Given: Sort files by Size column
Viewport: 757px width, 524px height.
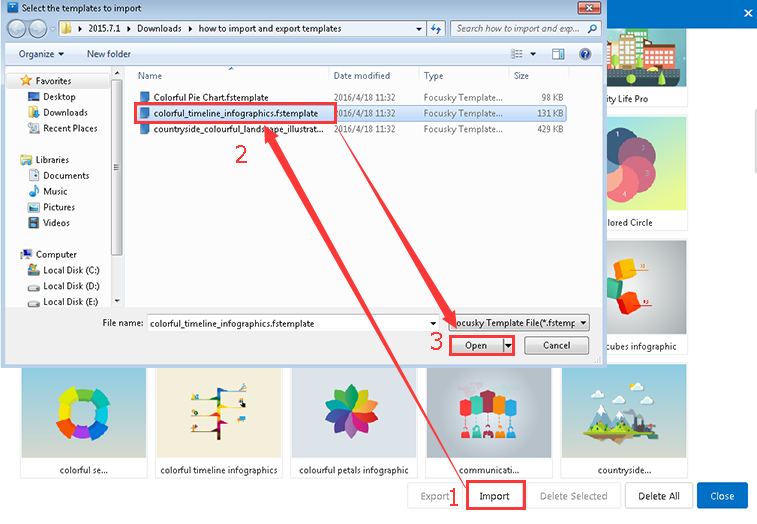Looking at the screenshot, I should (x=539, y=76).
